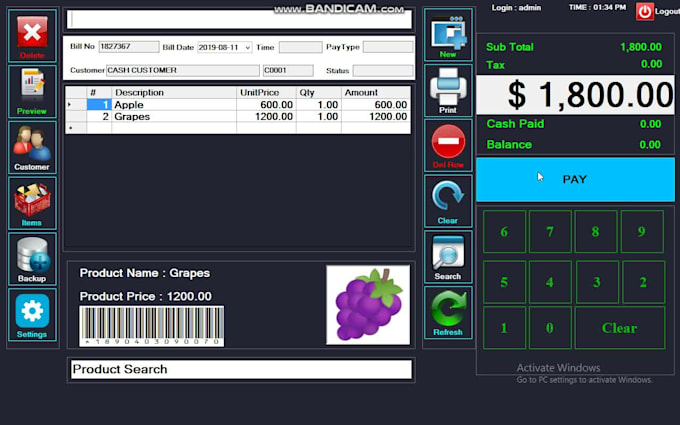Click the Status input field
Viewport: 680px width, 425px height.
[x=383, y=71]
